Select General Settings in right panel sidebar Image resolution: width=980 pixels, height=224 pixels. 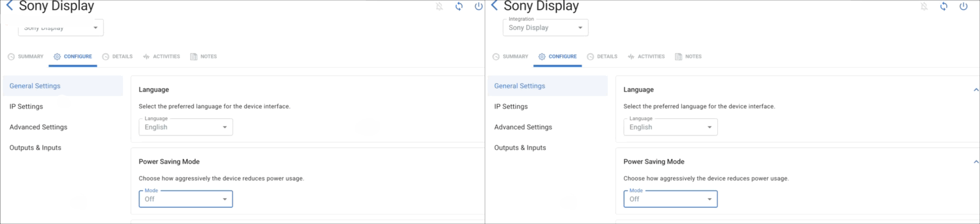point(548,86)
